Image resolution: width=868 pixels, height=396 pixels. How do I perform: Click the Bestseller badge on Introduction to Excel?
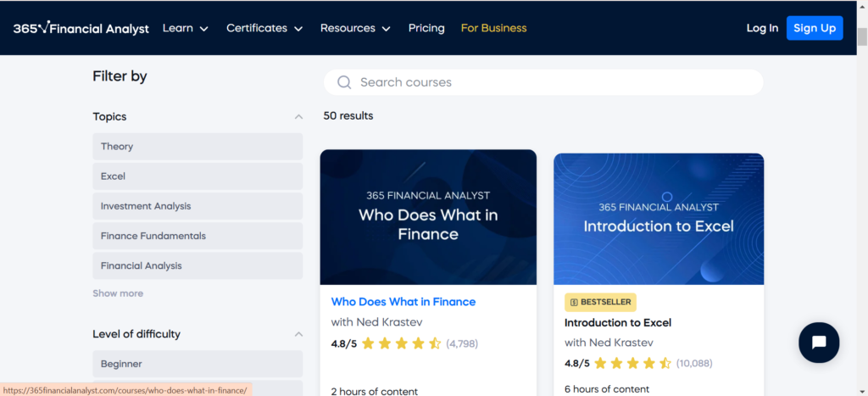[601, 303]
